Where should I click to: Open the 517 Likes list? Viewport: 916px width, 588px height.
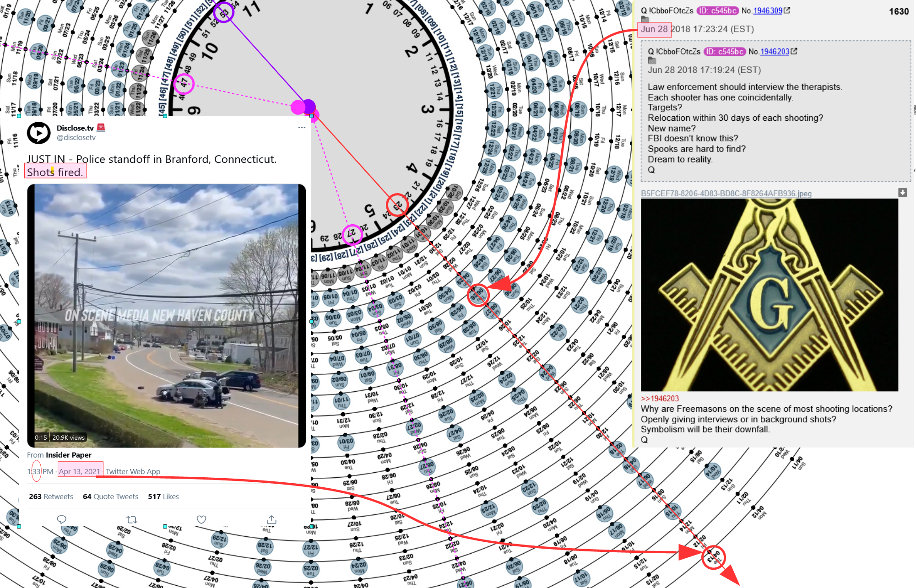(163, 496)
